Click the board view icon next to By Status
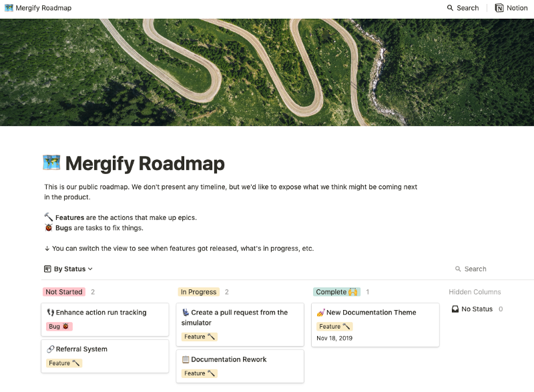Screen dimensions: 534x392 [47, 269]
